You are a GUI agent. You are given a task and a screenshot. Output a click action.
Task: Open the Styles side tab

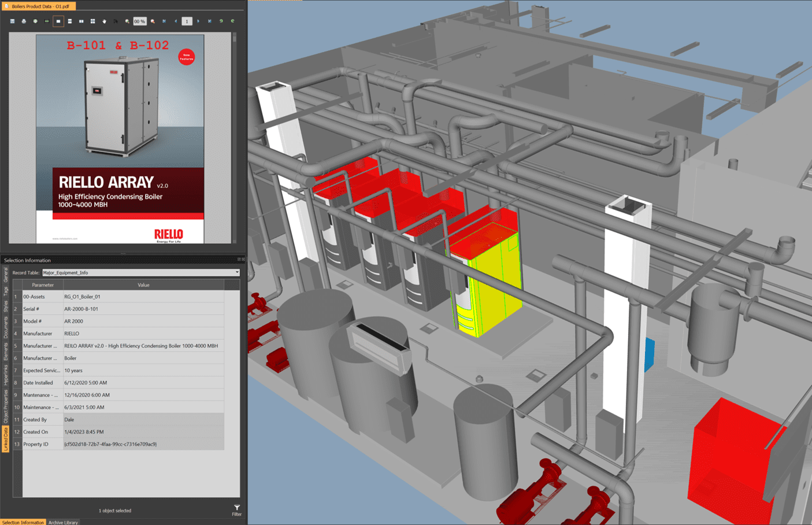pos(6,306)
